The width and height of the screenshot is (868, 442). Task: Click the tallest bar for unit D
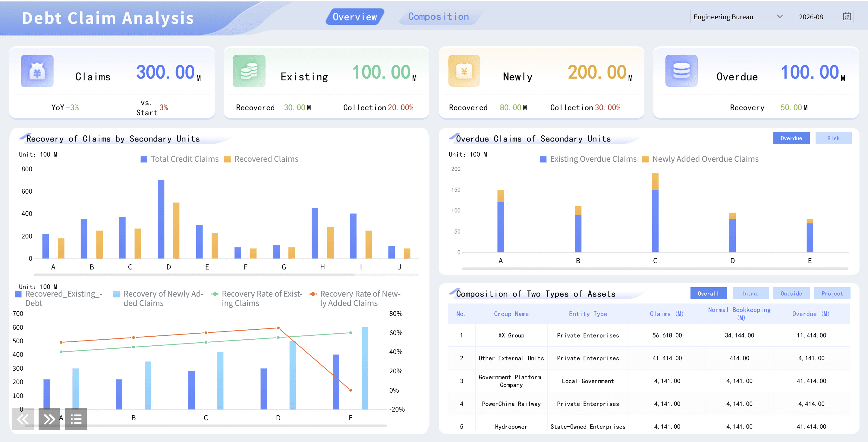tap(161, 219)
